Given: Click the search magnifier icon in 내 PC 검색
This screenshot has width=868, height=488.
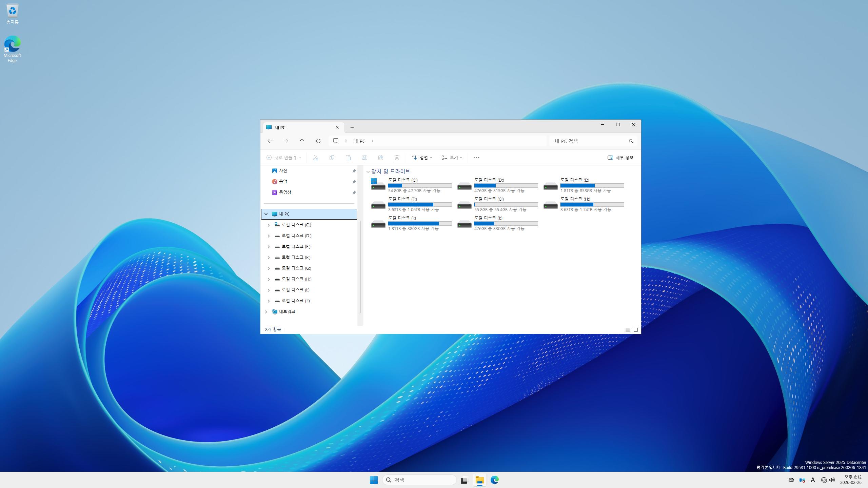Looking at the screenshot, I should tap(631, 141).
